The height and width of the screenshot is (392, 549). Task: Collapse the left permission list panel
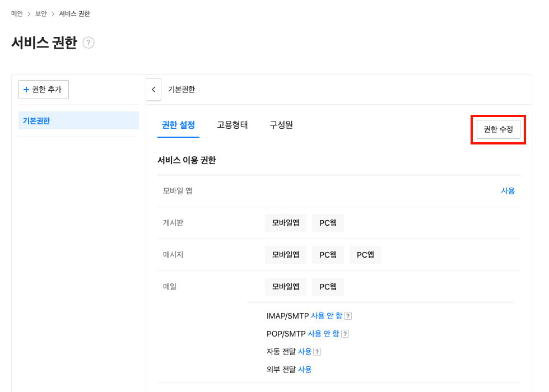153,90
